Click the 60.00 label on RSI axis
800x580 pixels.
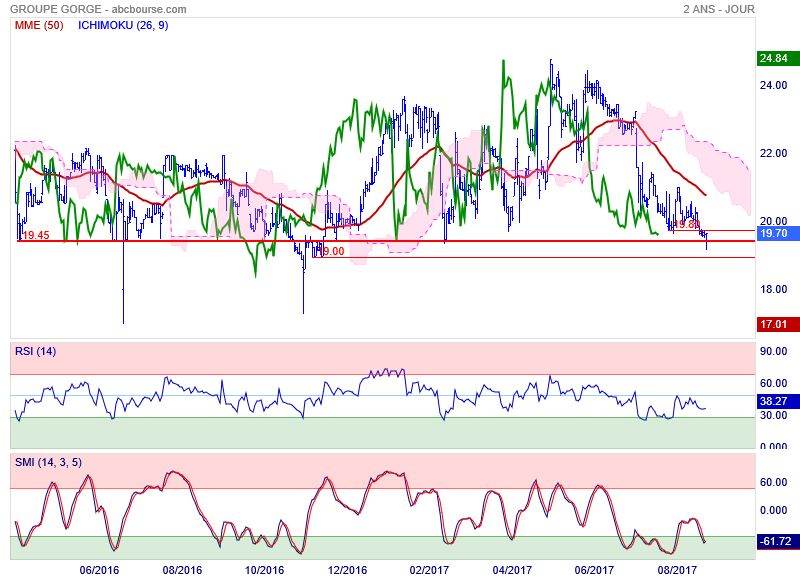coord(773,383)
